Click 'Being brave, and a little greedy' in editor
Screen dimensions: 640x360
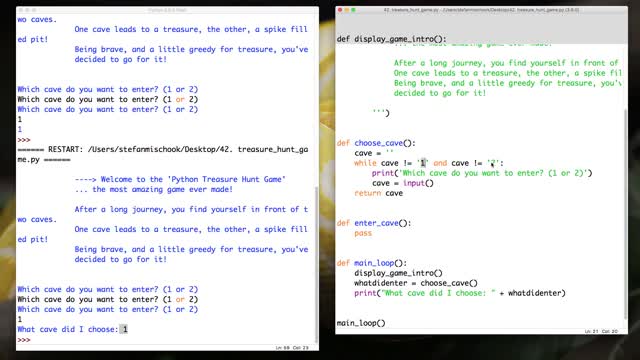[x=507, y=83]
